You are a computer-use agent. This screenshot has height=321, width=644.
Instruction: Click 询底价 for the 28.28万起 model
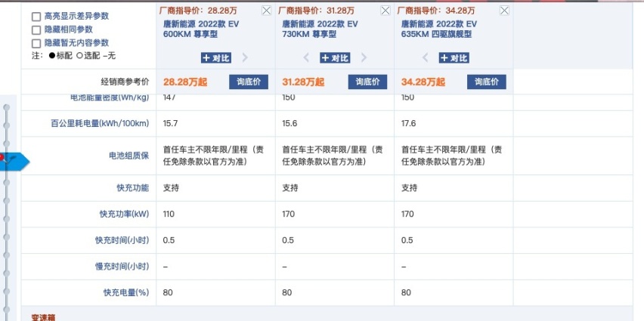pyautogui.click(x=249, y=82)
